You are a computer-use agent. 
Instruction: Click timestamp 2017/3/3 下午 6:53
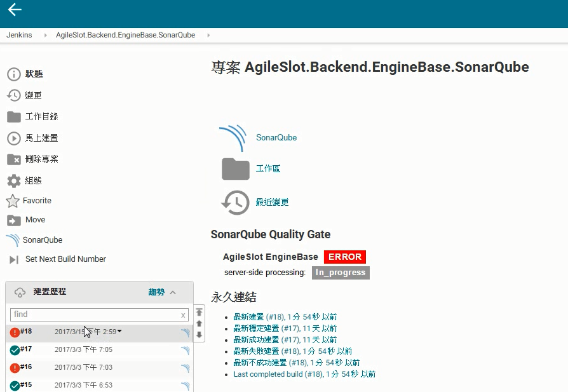(83, 386)
